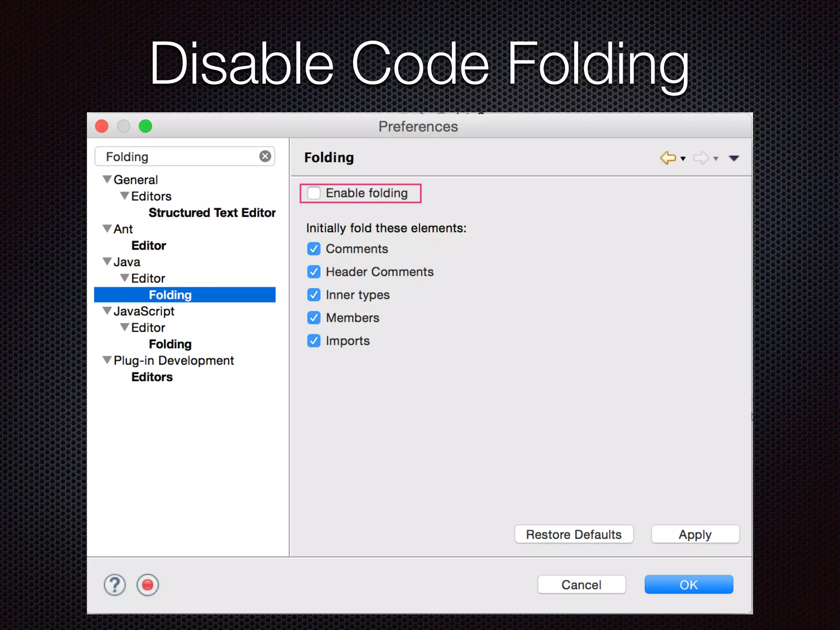Click the Cancel button

pos(582,584)
